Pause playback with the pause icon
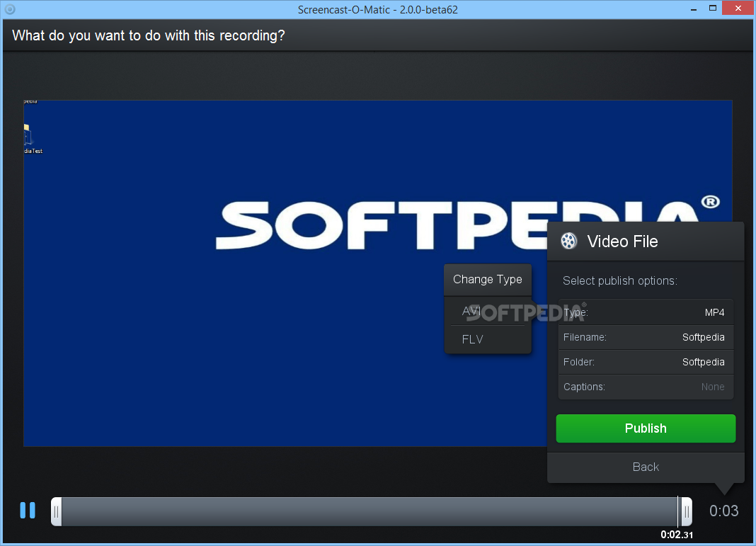 click(x=28, y=511)
